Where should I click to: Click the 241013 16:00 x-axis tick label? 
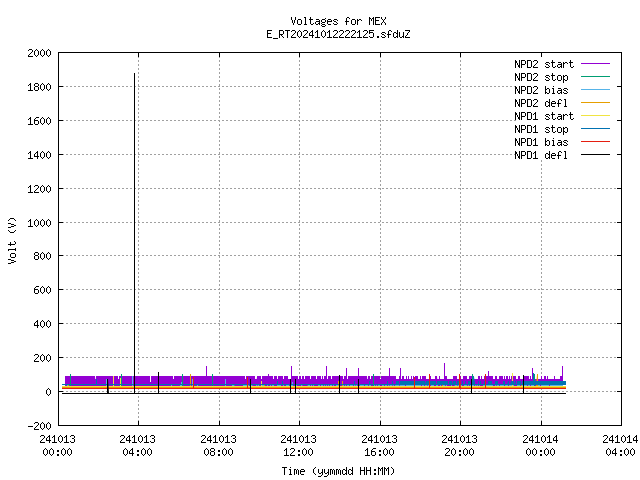tap(379, 446)
